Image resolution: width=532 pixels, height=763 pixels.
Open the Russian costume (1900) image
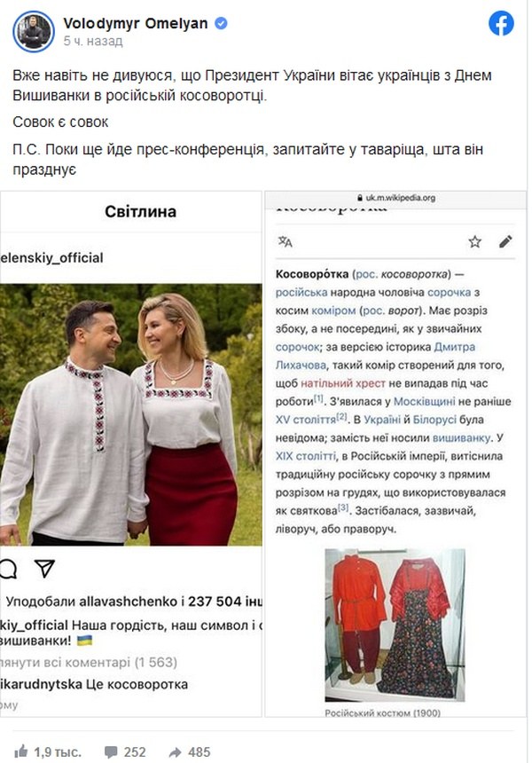(395, 625)
